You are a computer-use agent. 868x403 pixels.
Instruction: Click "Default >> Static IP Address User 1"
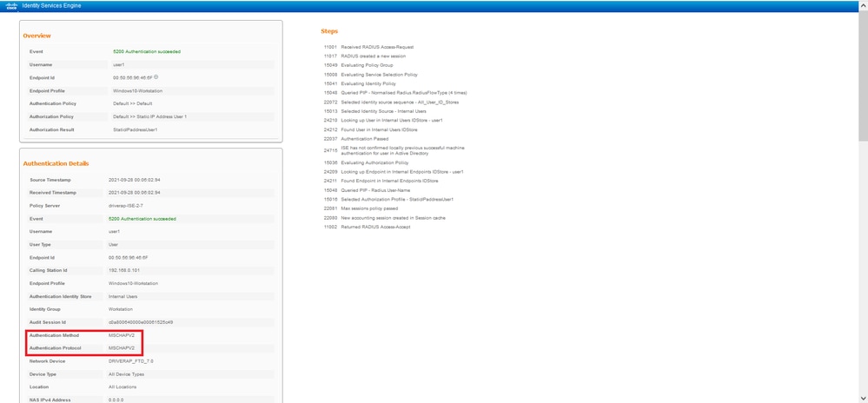click(x=149, y=116)
